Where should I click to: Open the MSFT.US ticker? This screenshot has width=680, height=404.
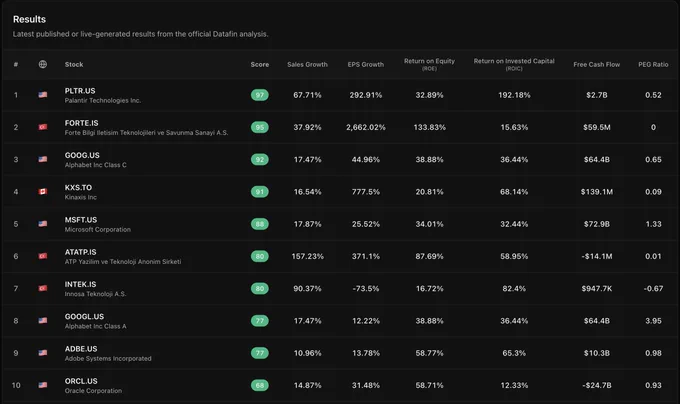(81, 220)
